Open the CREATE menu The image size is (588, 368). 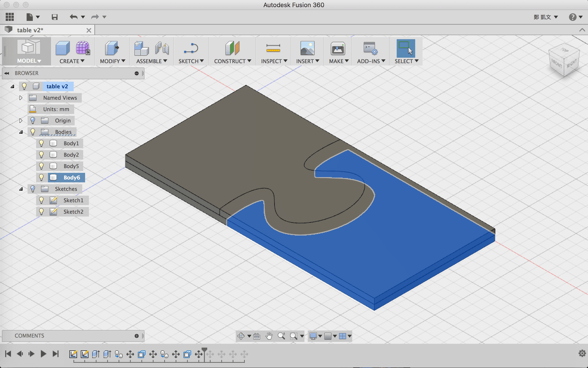point(72,61)
